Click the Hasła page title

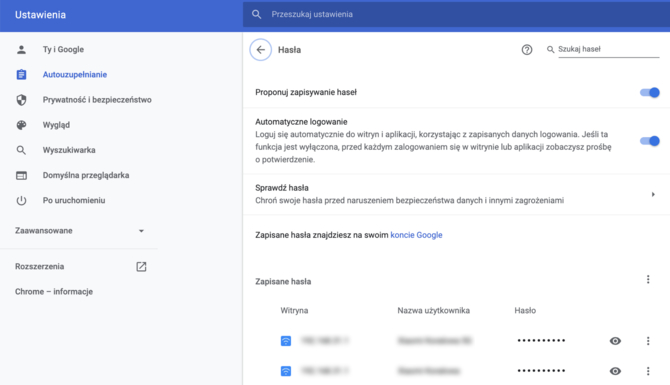click(x=289, y=50)
